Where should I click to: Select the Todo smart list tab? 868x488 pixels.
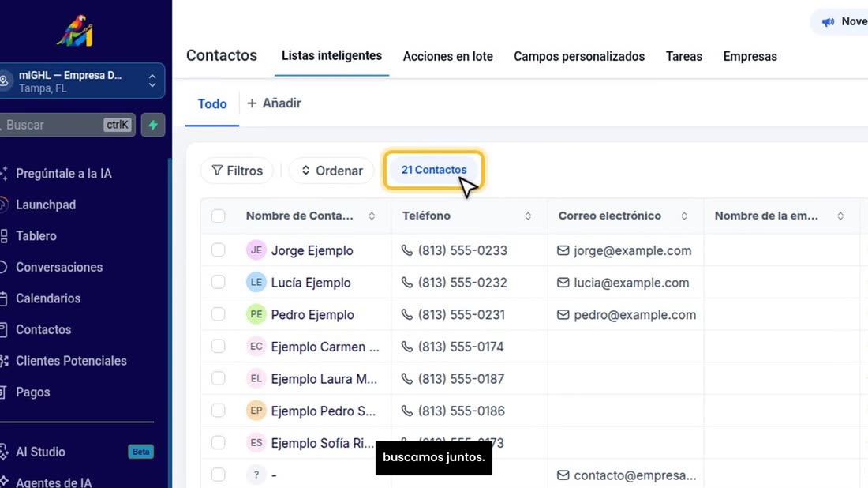pyautogui.click(x=212, y=104)
